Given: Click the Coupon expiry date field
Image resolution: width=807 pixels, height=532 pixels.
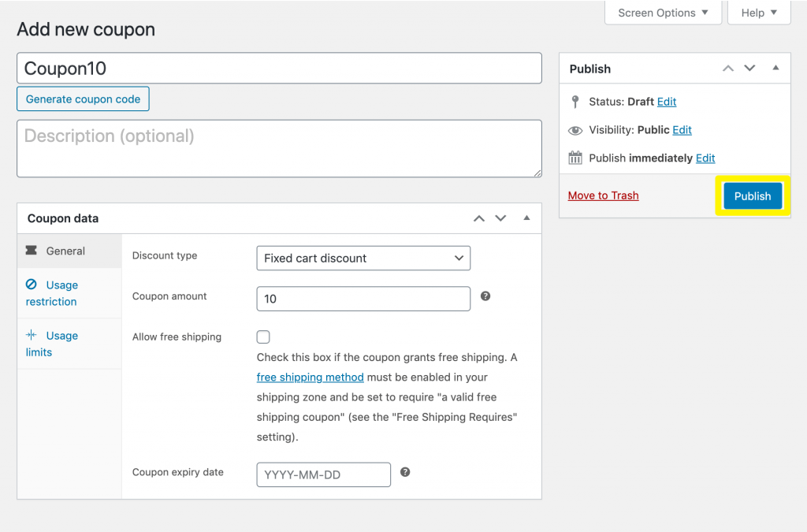Looking at the screenshot, I should [323, 474].
